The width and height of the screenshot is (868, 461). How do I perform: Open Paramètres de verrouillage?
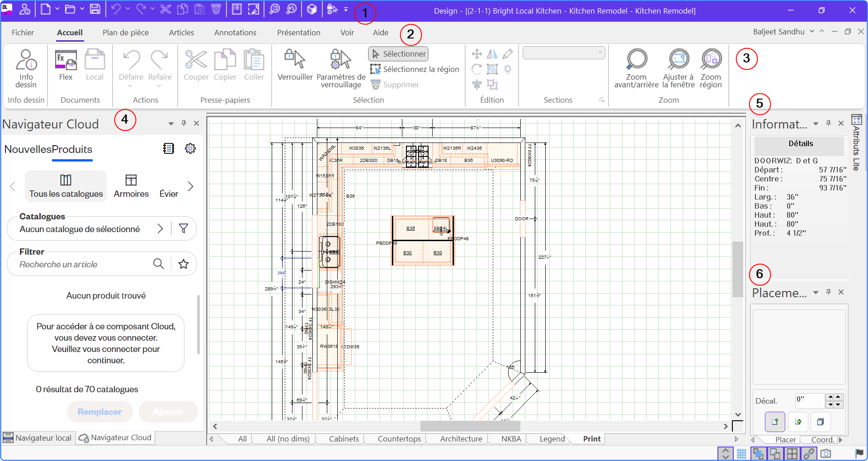coord(341,68)
